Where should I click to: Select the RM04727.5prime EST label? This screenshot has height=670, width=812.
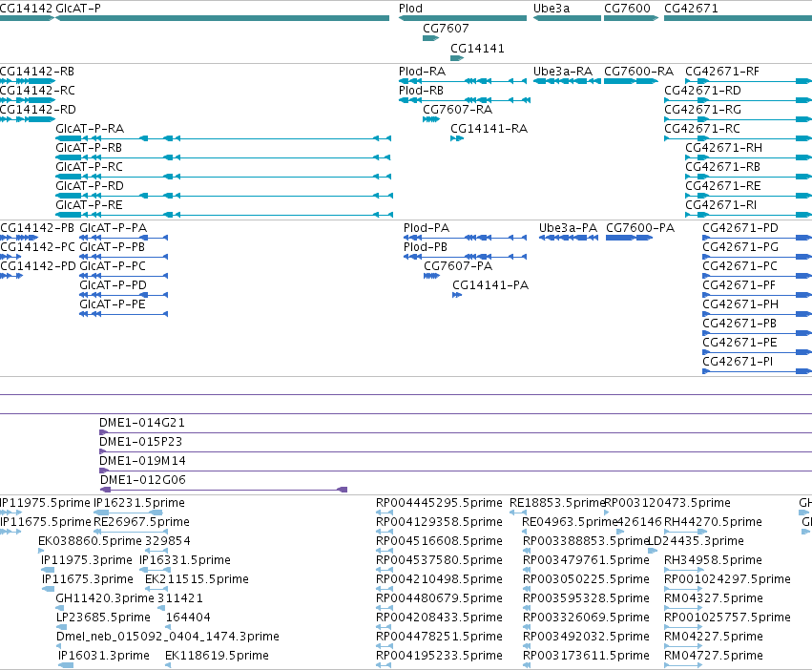click(x=714, y=656)
